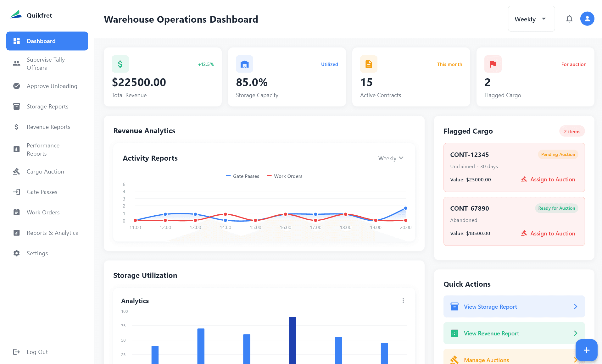Click the Approve Unloading checkmark icon

[x=16, y=86]
